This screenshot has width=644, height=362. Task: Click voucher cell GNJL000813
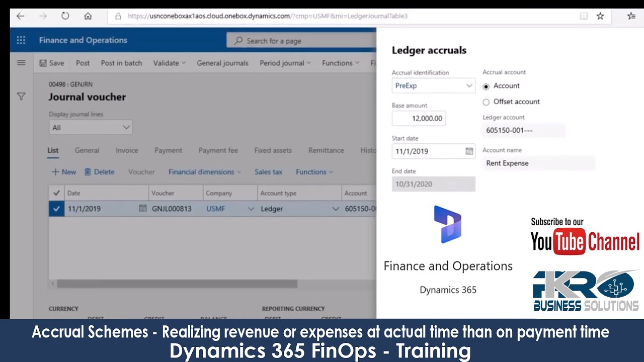pos(176,209)
